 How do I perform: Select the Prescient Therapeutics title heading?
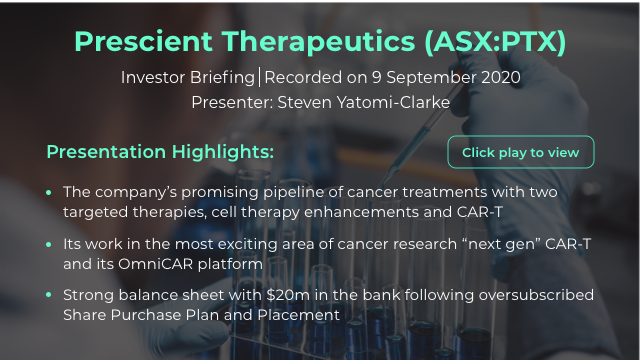(x=320, y=41)
